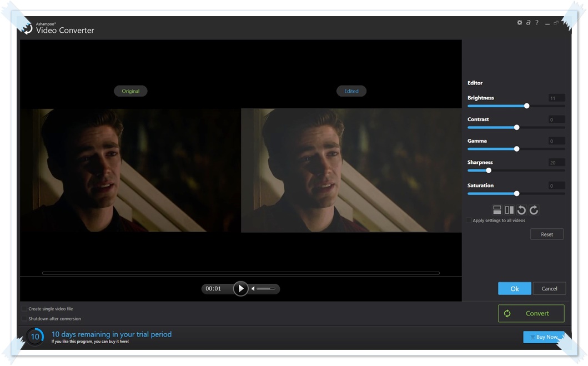588x366 pixels.
Task: Check Create single video file
Action: [24, 309]
